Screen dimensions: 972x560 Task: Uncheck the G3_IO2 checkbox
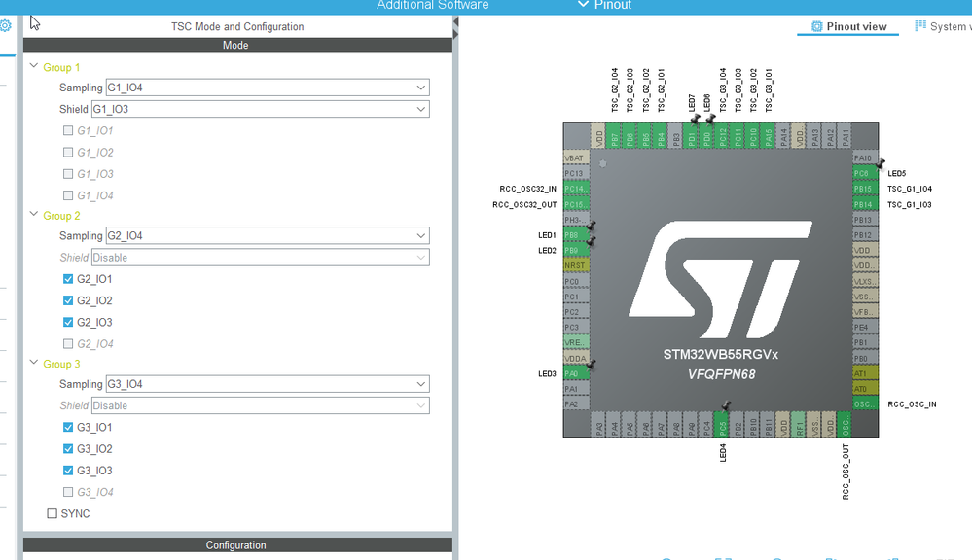pyautogui.click(x=68, y=448)
